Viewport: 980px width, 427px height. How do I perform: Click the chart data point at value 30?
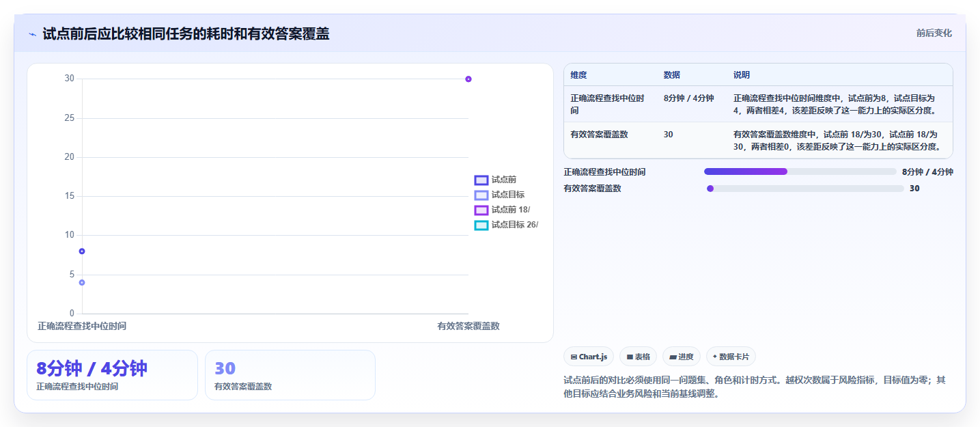tap(468, 79)
